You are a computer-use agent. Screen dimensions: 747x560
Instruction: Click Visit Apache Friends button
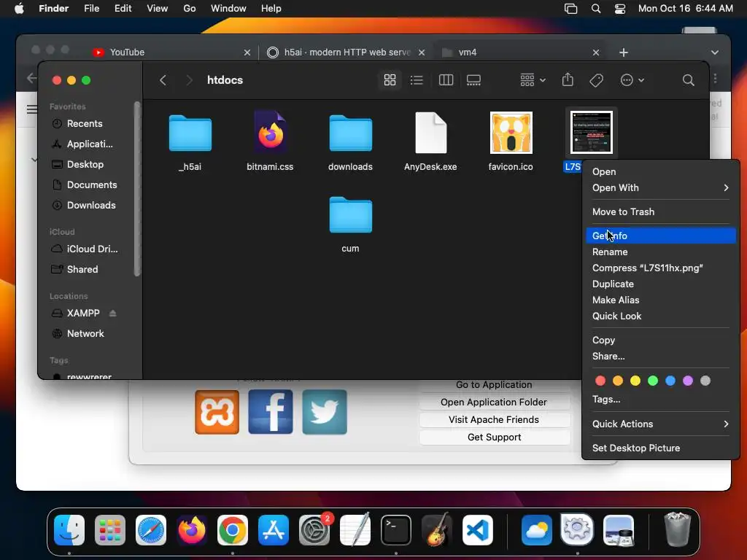495,420
